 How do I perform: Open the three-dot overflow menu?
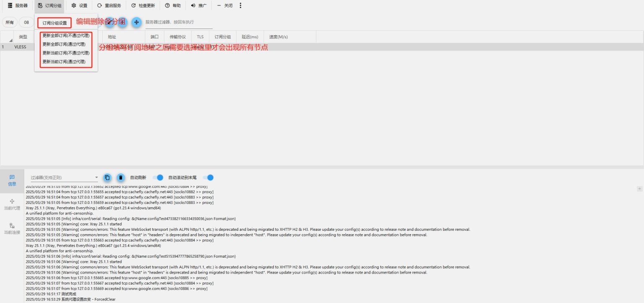(240, 5)
